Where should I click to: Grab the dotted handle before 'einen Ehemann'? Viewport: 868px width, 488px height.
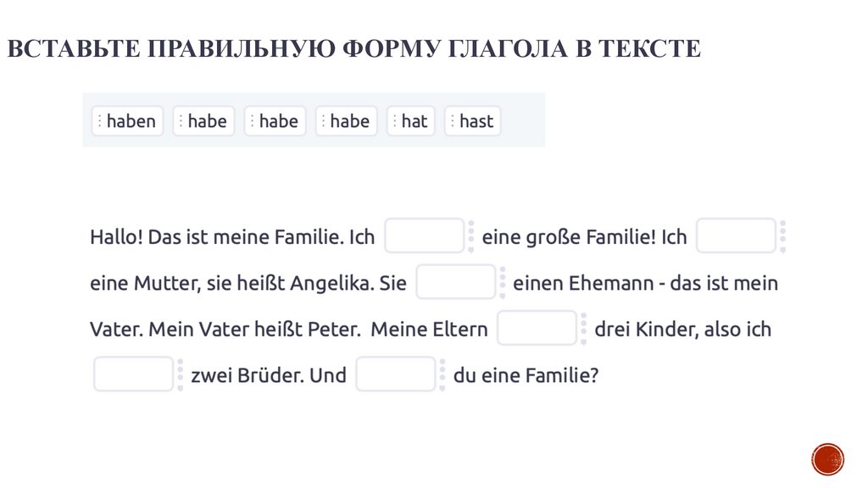tap(503, 282)
